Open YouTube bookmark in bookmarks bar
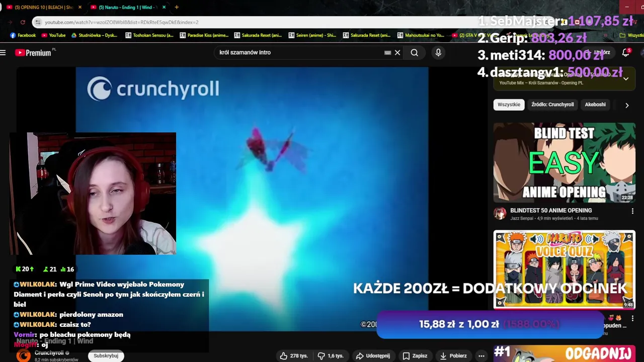This screenshot has height=362, width=644. (x=53, y=35)
